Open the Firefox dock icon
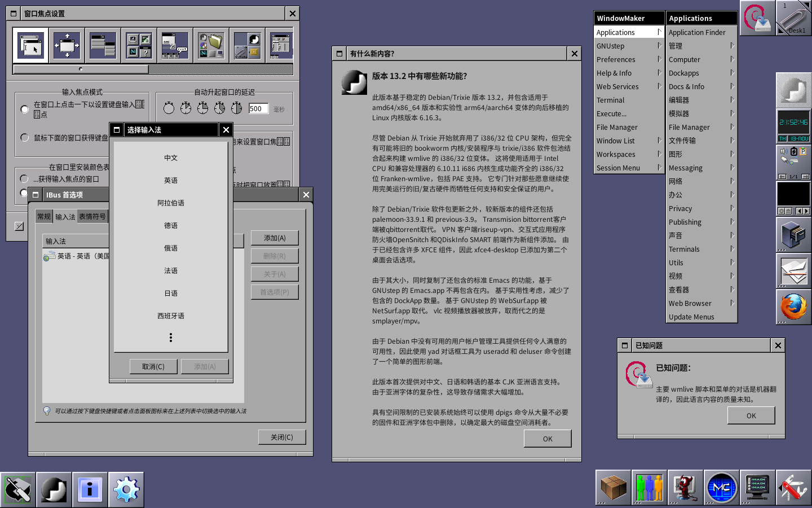The width and height of the screenshot is (812, 508). tap(793, 307)
